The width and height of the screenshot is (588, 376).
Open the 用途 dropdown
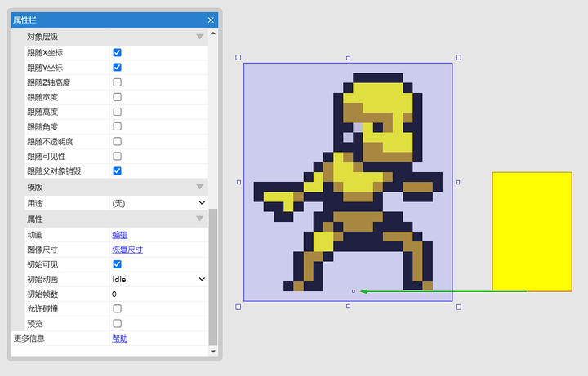coord(159,203)
